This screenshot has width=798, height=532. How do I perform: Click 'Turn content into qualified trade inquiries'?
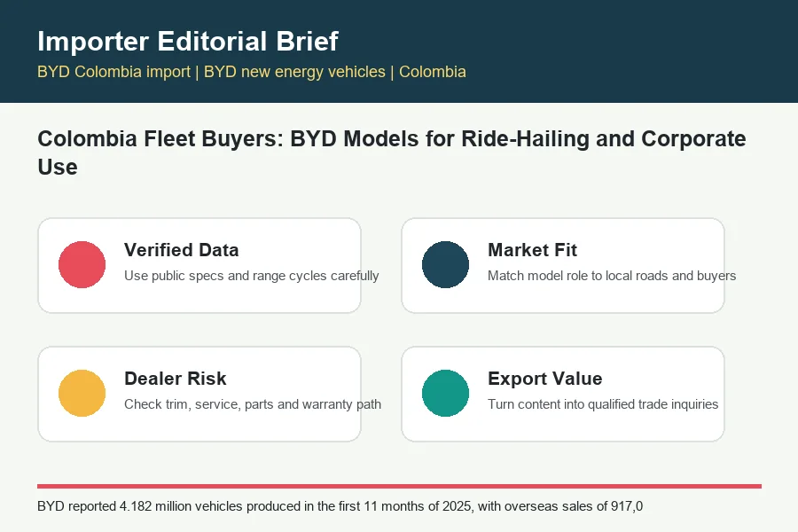tap(603, 403)
